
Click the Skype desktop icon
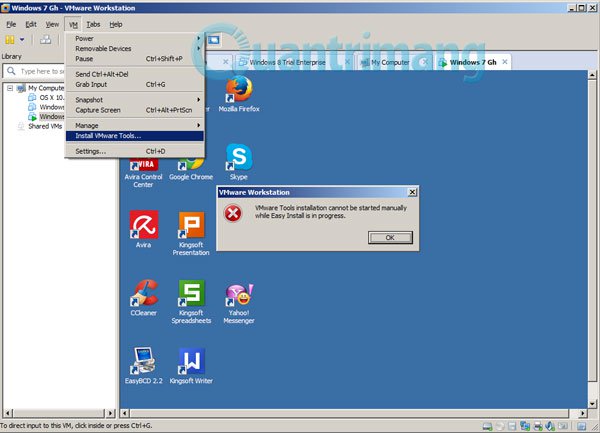[238, 157]
